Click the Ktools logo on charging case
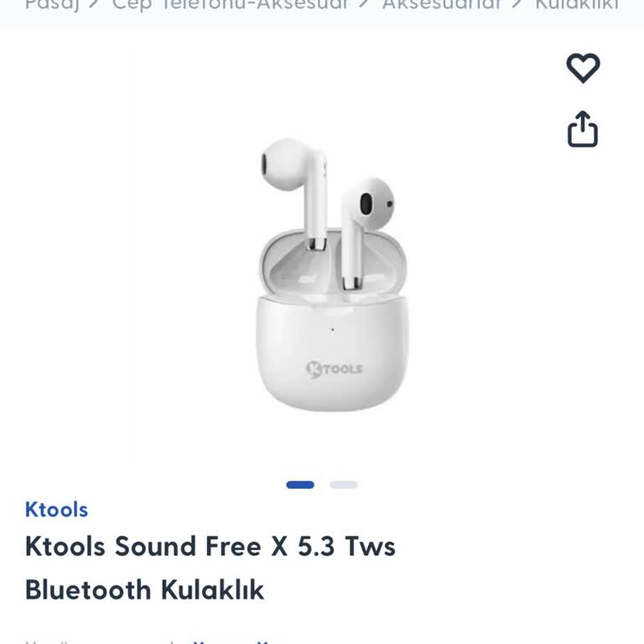Image resolution: width=644 pixels, height=644 pixels. [334, 369]
